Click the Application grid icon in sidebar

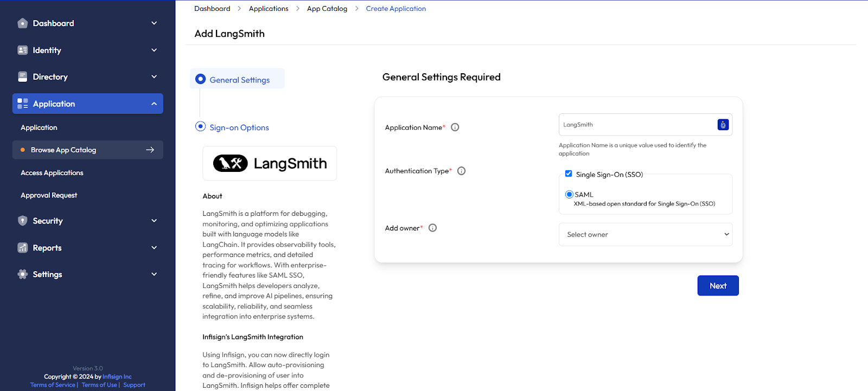pyautogui.click(x=22, y=104)
